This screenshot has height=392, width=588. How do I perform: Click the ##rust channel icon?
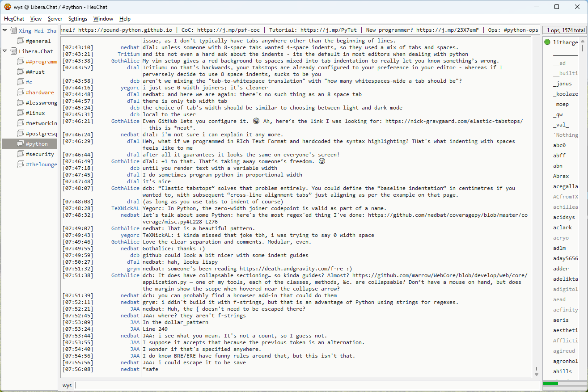[21, 72]
